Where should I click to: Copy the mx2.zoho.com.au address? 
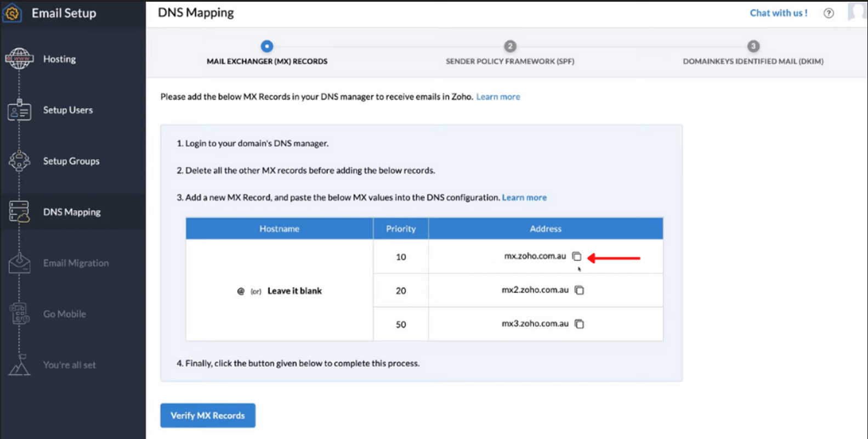click(x=579, y=290)
